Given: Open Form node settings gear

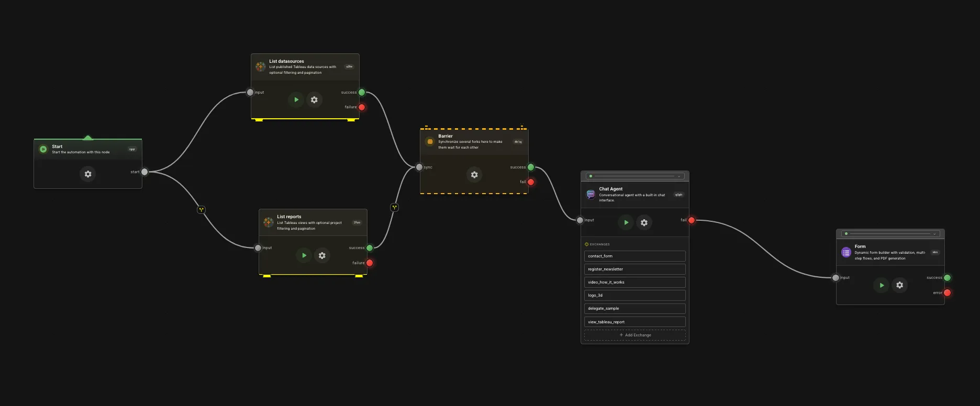Looking at the screenshot, I should [899, 285].
